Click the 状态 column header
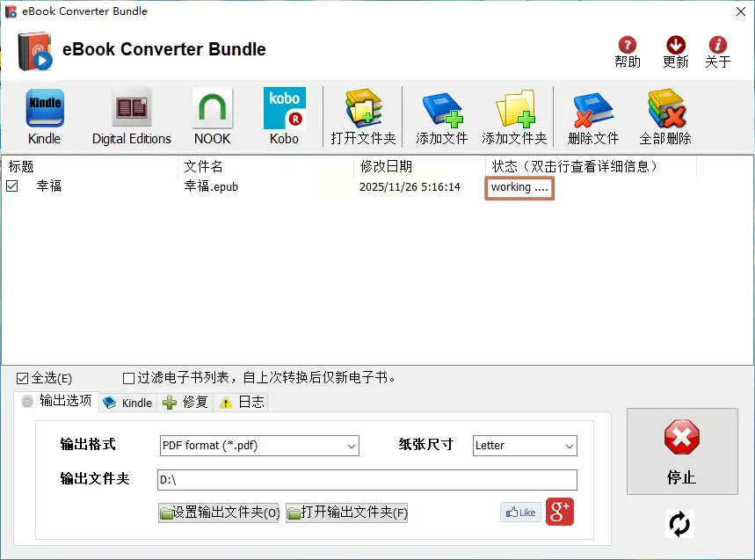 tap(591, 166)
